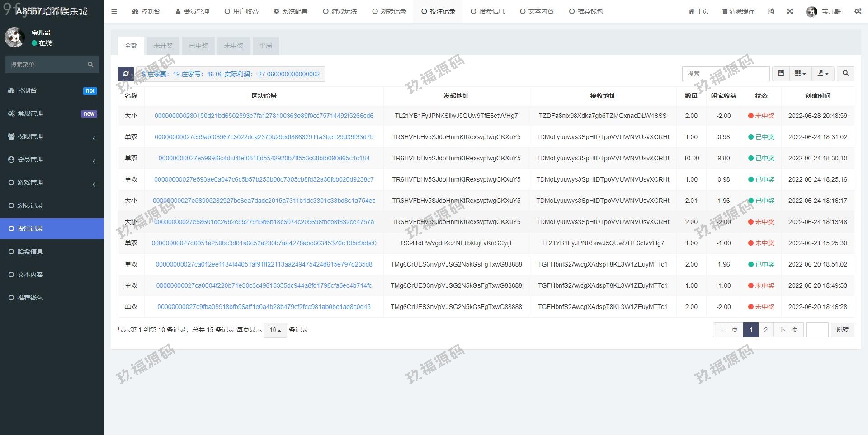This screenshot has width=868, height=435.
Task: Expand 权限管理 in the sidebar
Action: coord(52,136)
